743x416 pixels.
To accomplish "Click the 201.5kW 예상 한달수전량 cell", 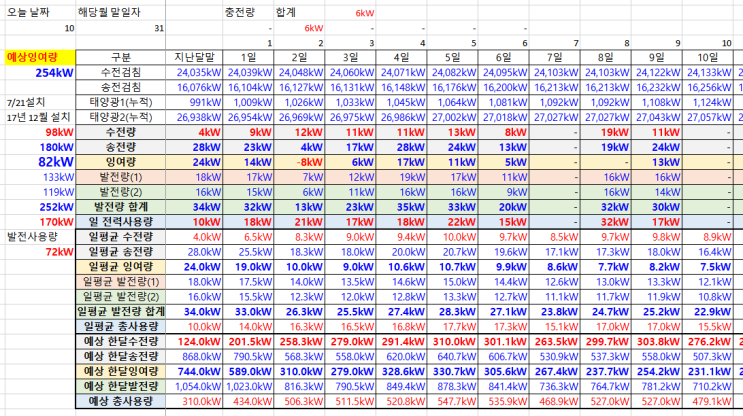I will [x=248, y=341].
